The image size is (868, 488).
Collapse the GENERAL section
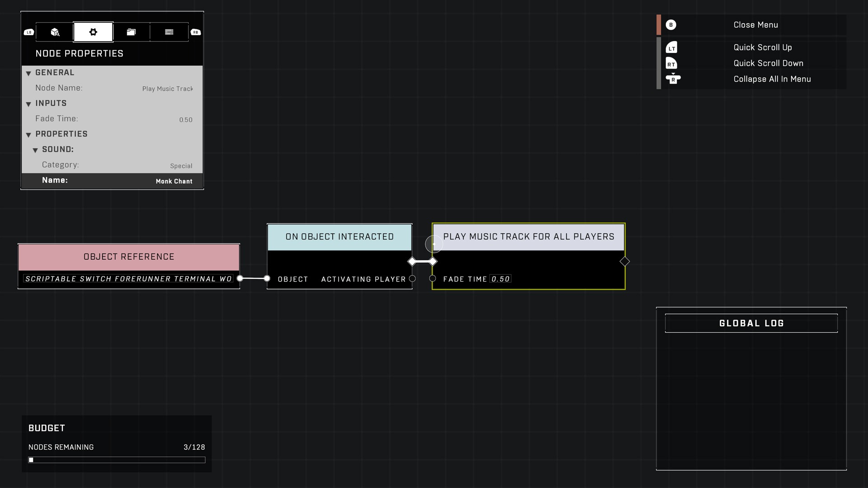tap(28, 73)
